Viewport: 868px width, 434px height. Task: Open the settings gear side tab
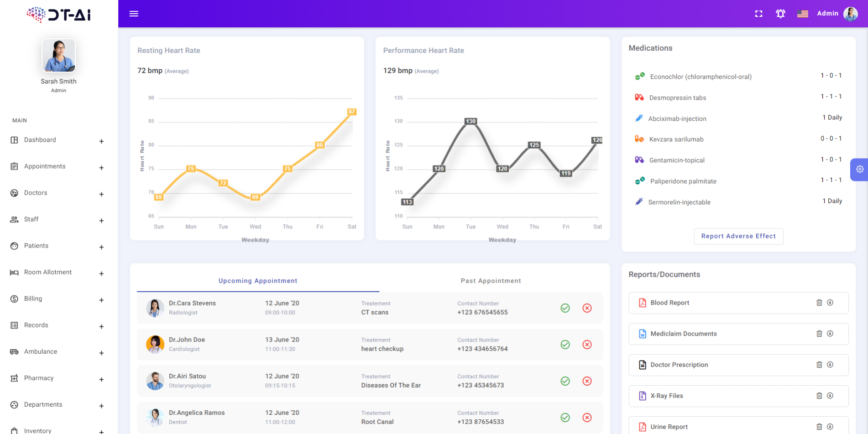[860, 169]
